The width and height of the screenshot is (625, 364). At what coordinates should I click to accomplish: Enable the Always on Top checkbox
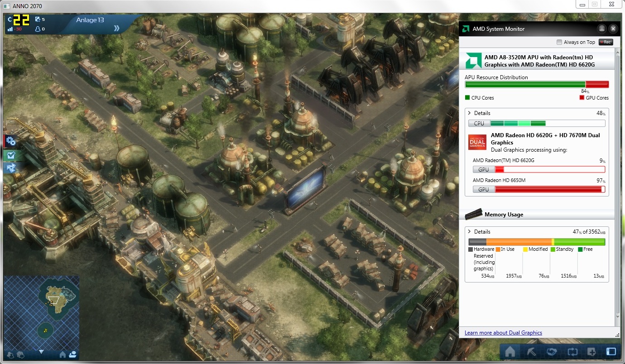[x=559, y=42]
